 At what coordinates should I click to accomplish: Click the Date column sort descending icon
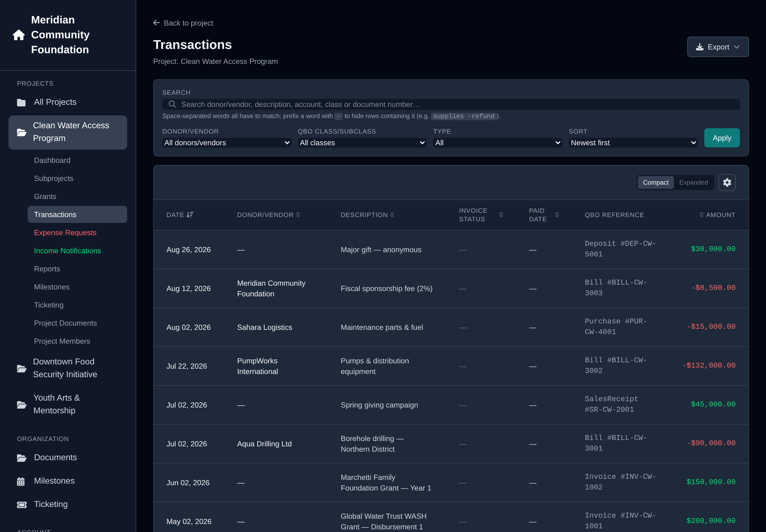[190, 215]
